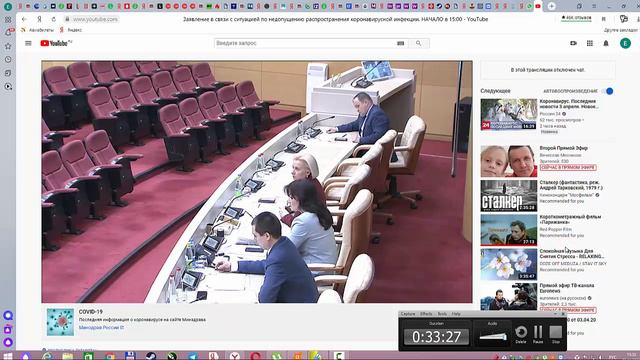Open the sidebar play icon

[x=8, y=87]
